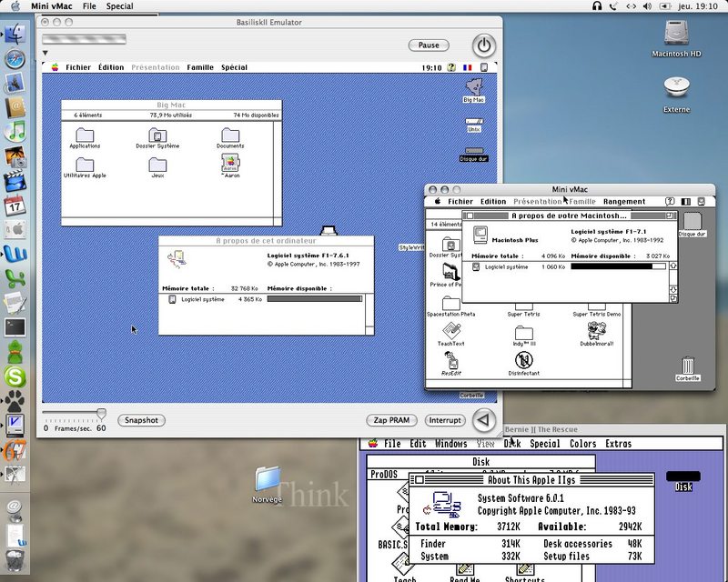Toggle zoom box of A propos de votre Macintosh
The image size is (728, 582).
669,216
